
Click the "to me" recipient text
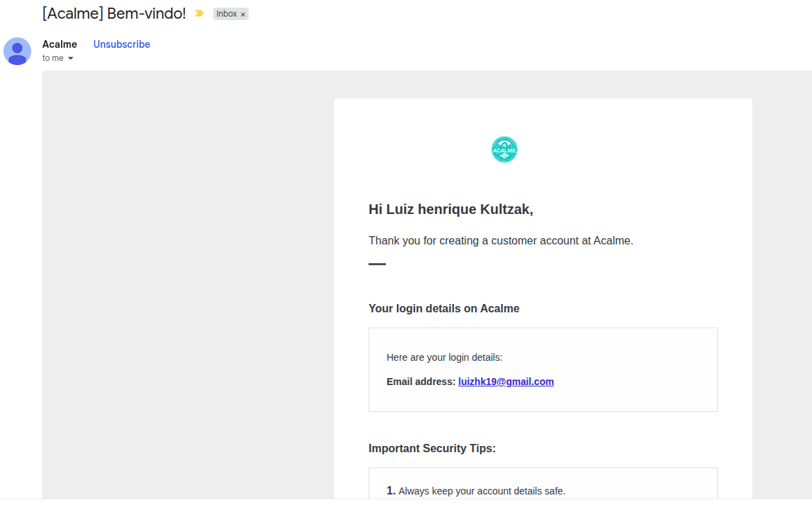tap(53, 58)
